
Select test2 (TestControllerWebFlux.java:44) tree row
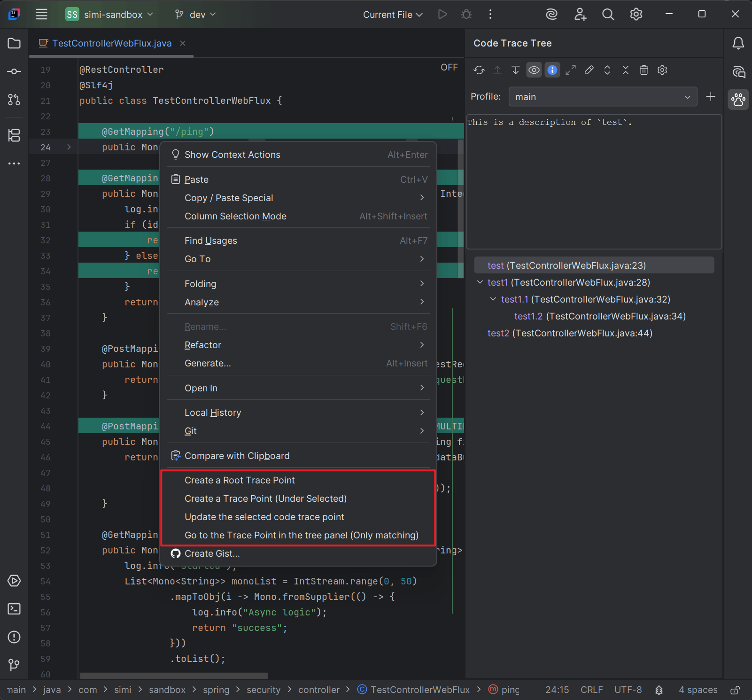pos(594,333)
